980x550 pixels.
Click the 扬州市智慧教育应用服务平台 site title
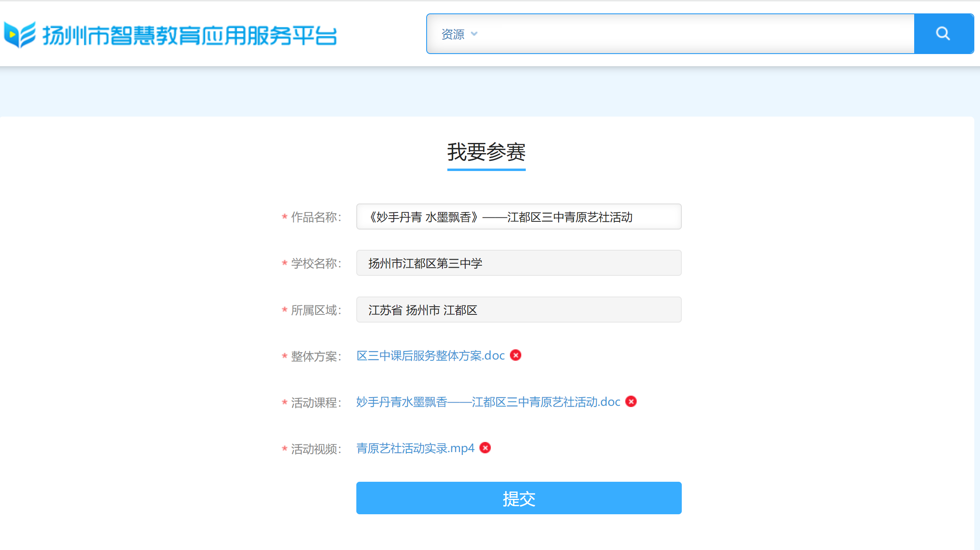point(189,35)
